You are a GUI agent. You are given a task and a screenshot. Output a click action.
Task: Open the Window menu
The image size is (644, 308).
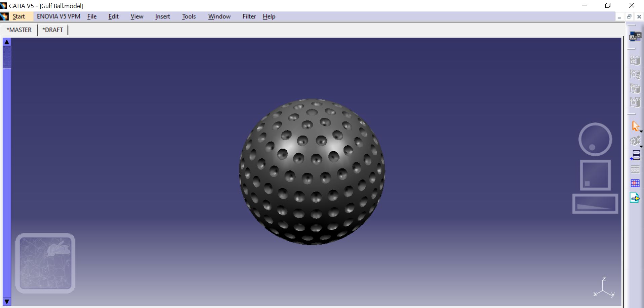coord(219,16)
